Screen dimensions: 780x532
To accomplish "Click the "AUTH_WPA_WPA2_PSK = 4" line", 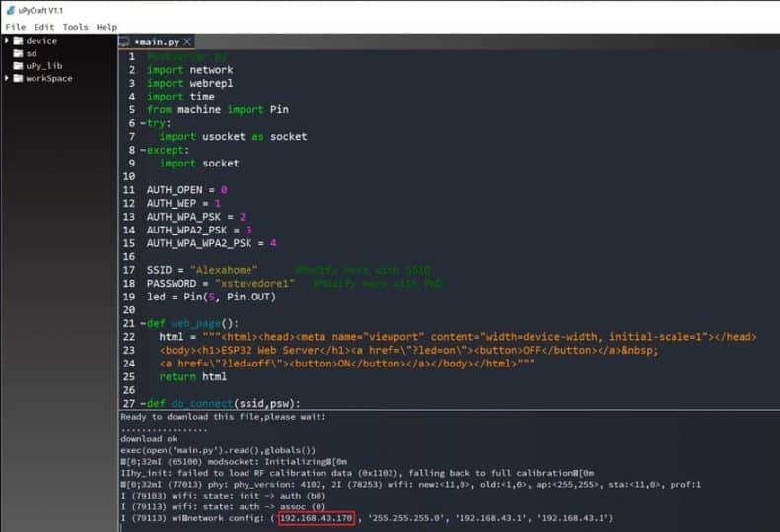I will point(211,243).
